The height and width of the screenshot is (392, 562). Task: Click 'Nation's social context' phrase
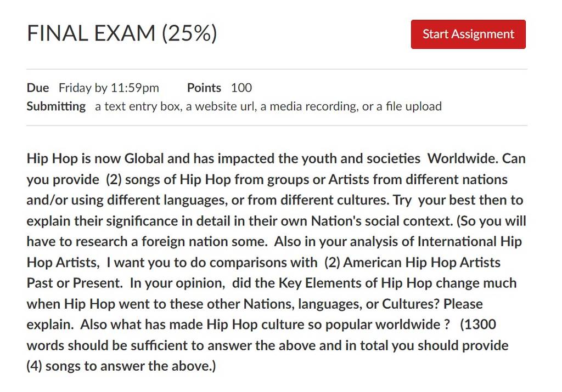tap(381, 221)
